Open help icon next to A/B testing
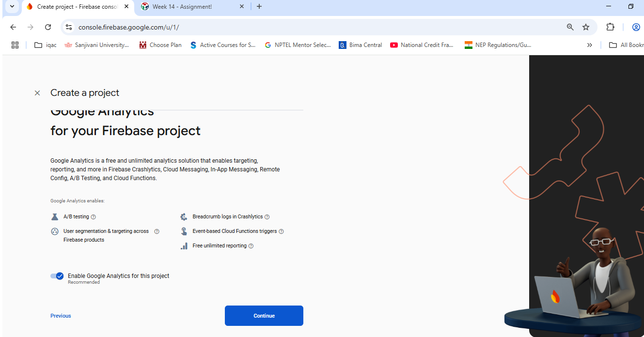The image size is (644, 337). 94,217
